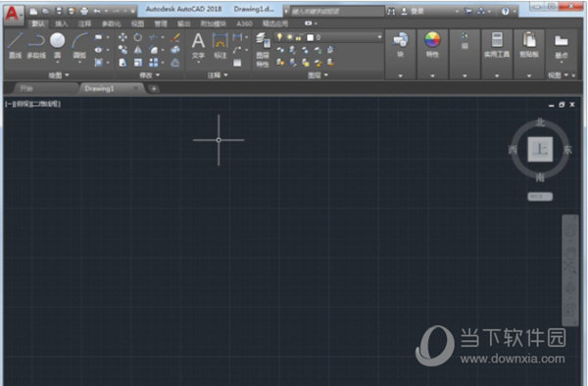Select the Trim tool in Modify panel

(x=153, y=37)
